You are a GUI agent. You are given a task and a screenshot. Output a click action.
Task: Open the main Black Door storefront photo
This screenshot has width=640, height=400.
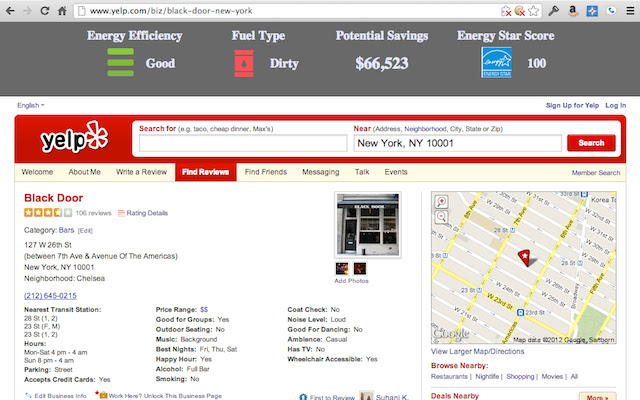click(x=368, y=224)
